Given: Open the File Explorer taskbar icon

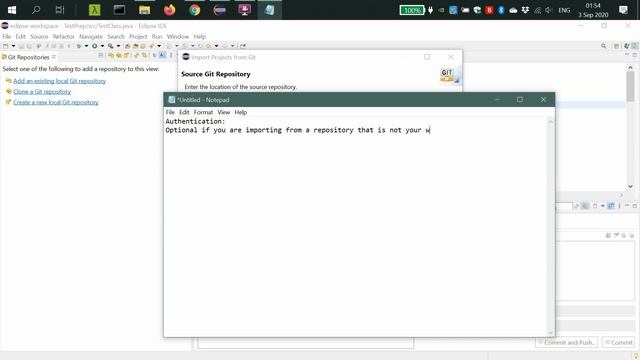Looking at the screenshot, I should point(144,10).
